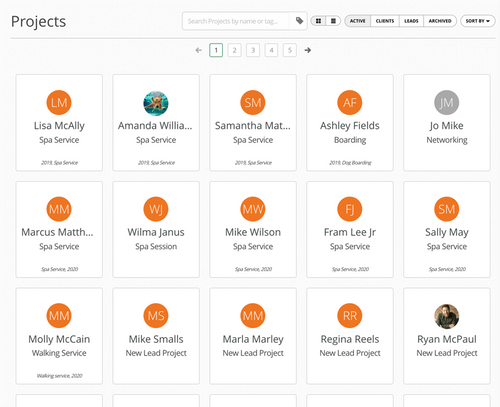Open the Sort By dropdown

click(478, 21)
